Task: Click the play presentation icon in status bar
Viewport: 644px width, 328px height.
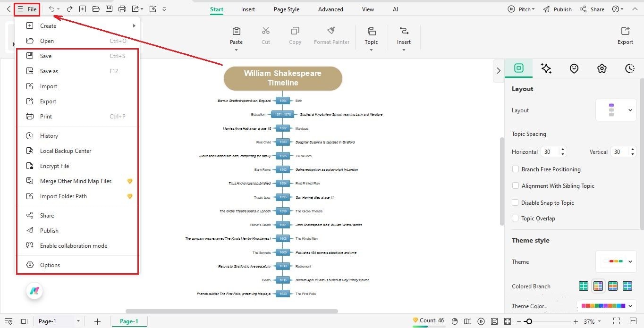Action: pyautogui.click(x=481, y=321)
